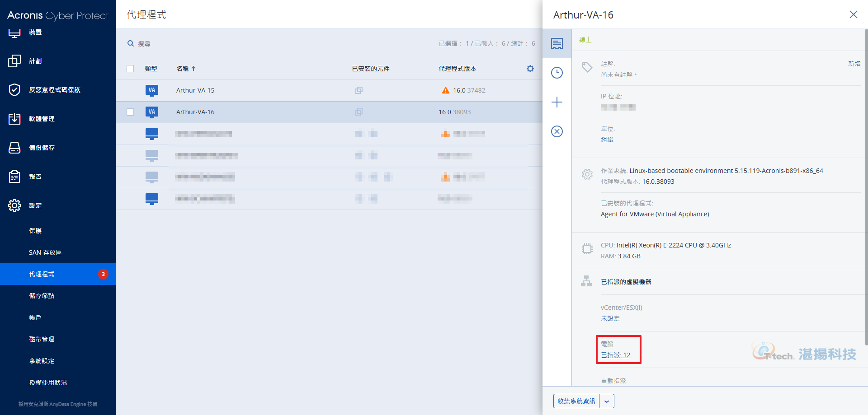Open details panel tab icon
This screenshot has width=868, height=415.
click(557, 43)
